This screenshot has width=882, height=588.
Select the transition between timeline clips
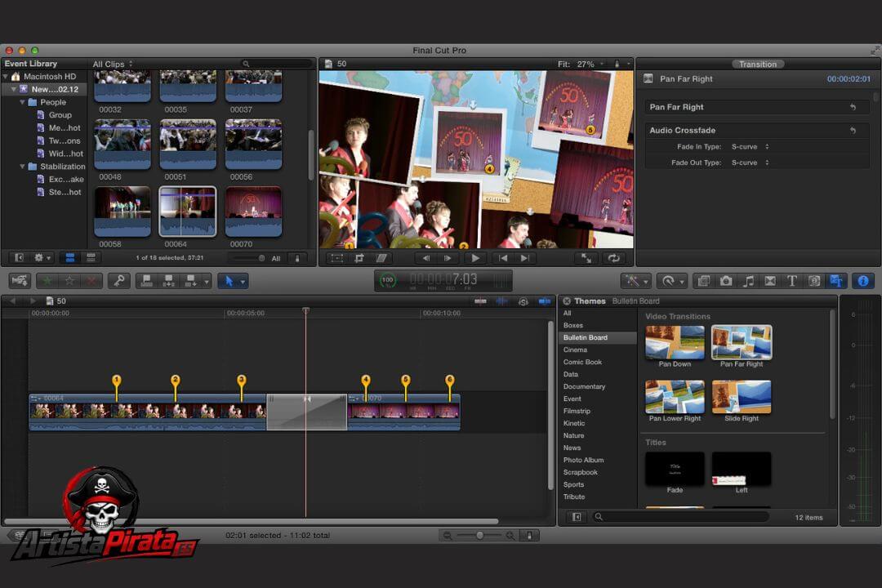click(x=306, y=412)
